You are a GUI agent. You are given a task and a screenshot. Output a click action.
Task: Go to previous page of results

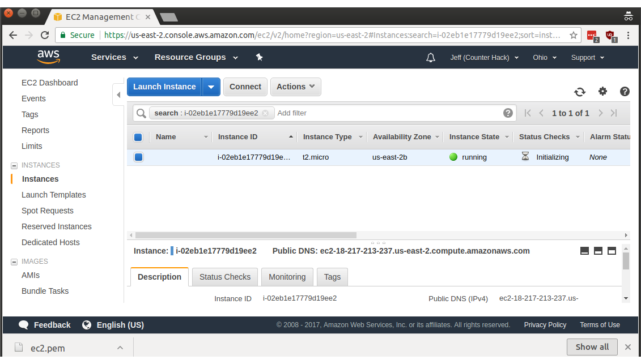541,113
